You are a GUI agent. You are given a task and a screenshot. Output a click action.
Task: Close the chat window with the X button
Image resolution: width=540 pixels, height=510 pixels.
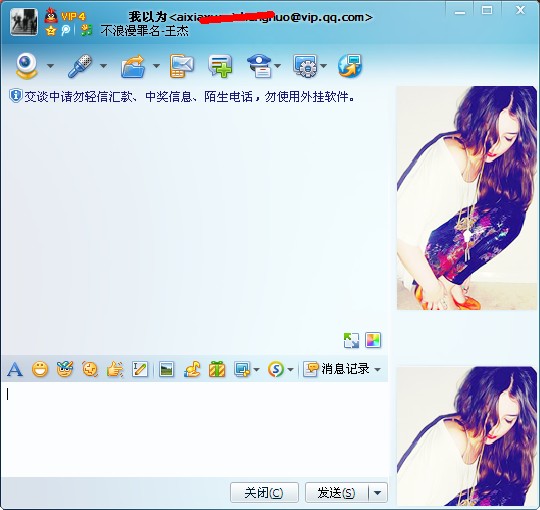(520, 10)
